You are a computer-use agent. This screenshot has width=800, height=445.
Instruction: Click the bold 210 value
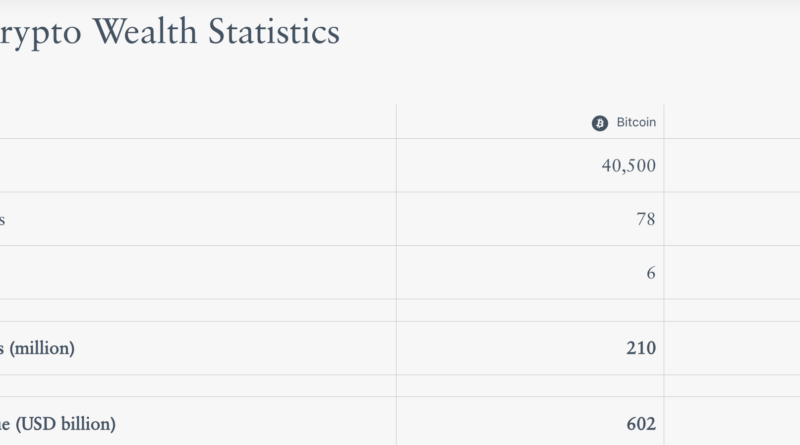point(641,348)
